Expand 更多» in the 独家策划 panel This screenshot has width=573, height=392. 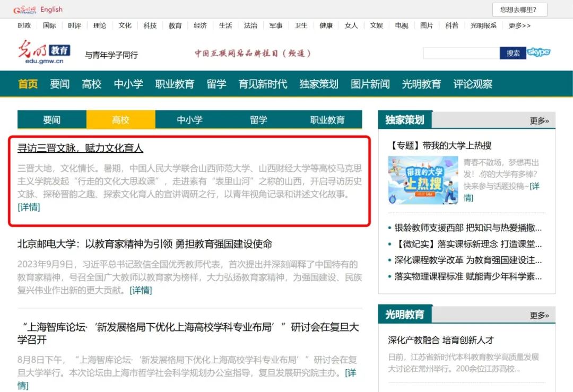[539, 121]
